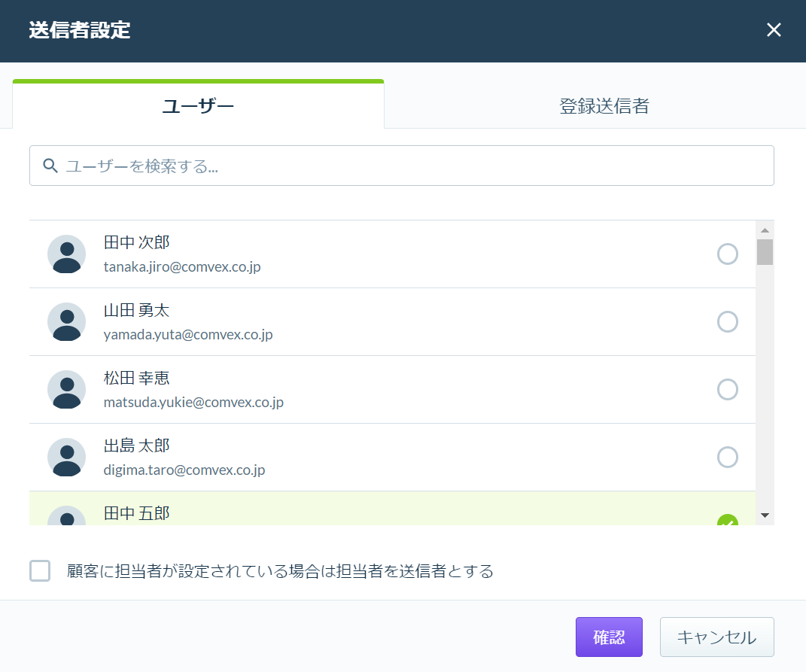806x672 pixels.
Task: Select the radio button for 山田 勇太
Action: pos(727,322)
